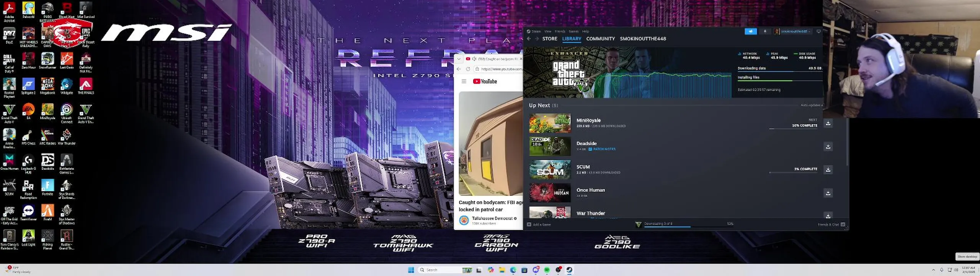Click the Downloading data progress bar
The width and height of the screenshot is (980, 276).
[779, 71]
